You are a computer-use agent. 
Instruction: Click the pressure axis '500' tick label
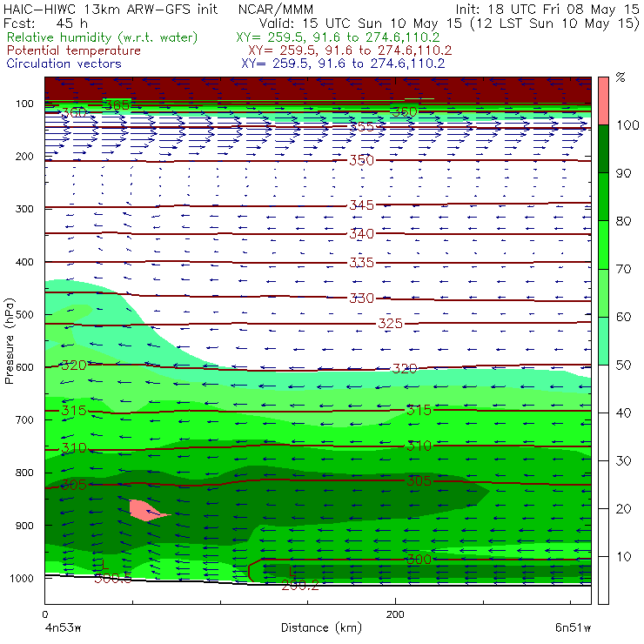tap(24, 314)
